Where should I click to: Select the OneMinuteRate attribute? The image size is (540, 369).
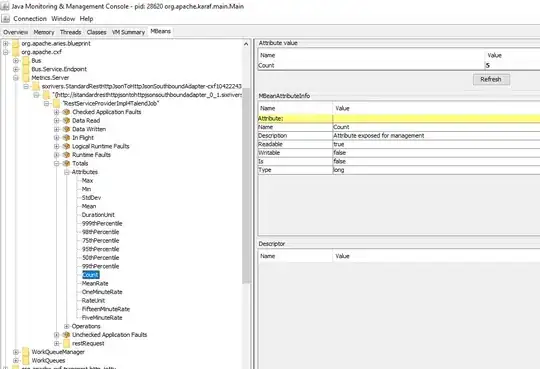(x=102, y=292)
